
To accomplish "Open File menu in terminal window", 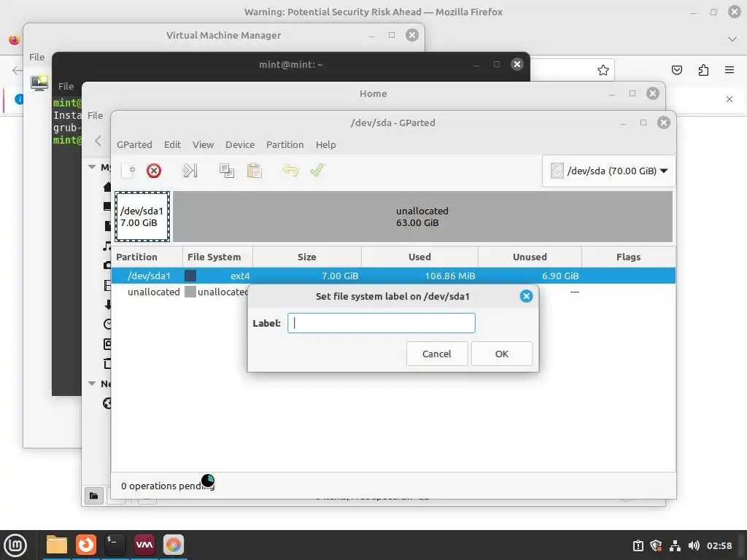I will (x=66, y=86).
